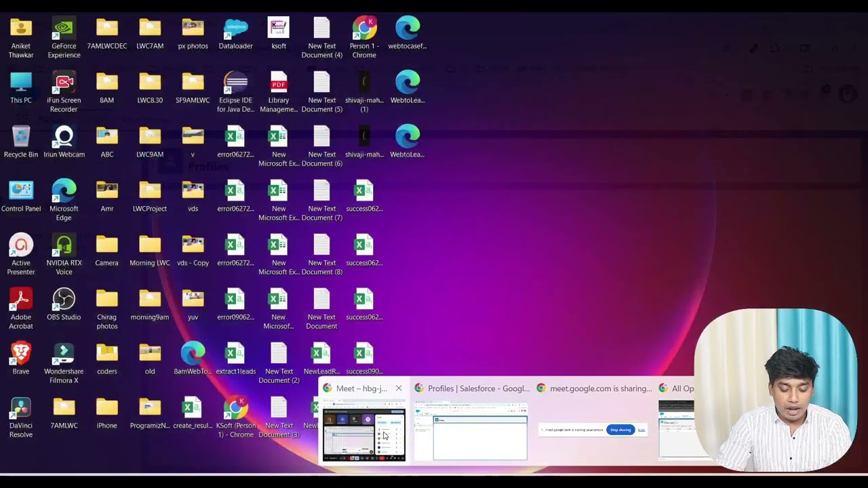868x488 pixels.
Task: Launch the Dataloader Salesforce shortcut
Action: coord(235,34)
